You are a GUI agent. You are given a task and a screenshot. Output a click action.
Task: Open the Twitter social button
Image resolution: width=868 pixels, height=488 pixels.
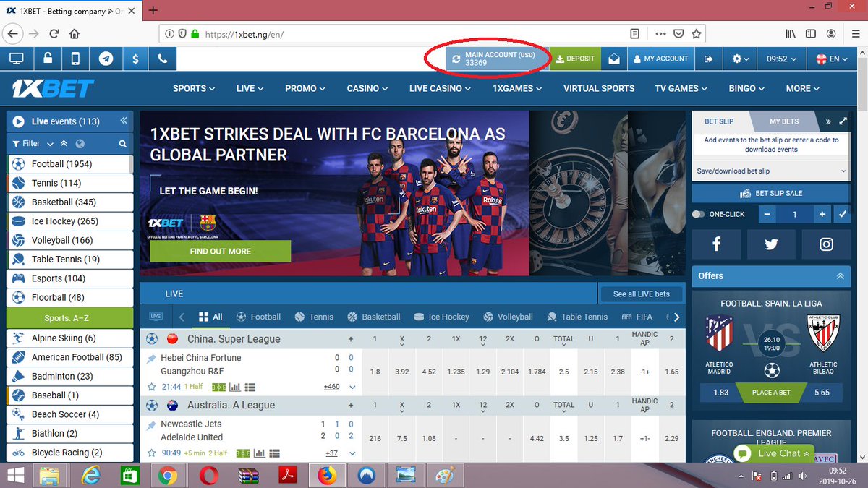770,244
